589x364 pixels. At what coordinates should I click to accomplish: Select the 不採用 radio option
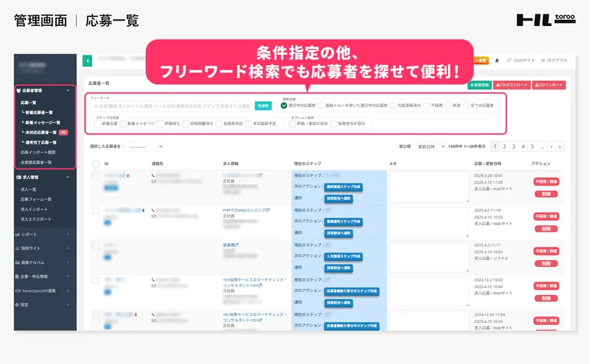(x=427, y=105)
